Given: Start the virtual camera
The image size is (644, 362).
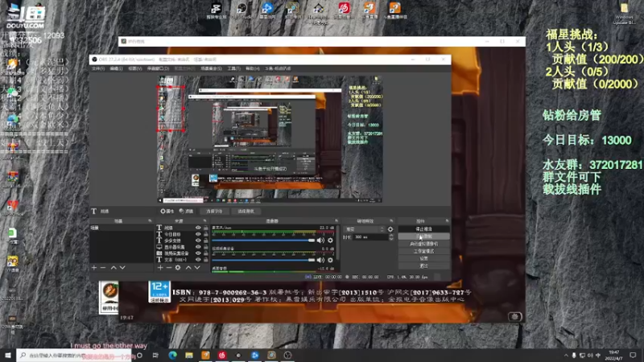Looking at the screenshot, I should point(423,244).
